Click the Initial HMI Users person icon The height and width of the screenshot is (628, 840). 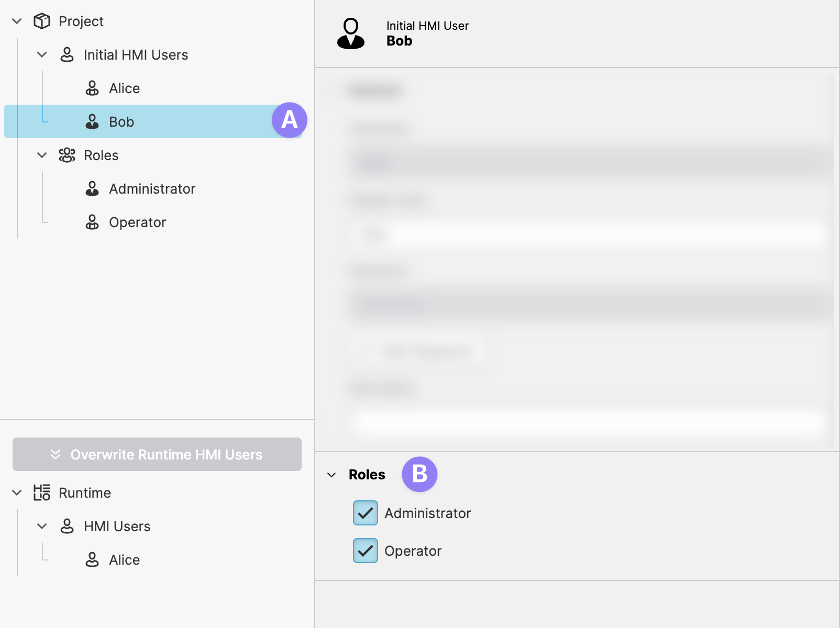[x=67, y=55]
